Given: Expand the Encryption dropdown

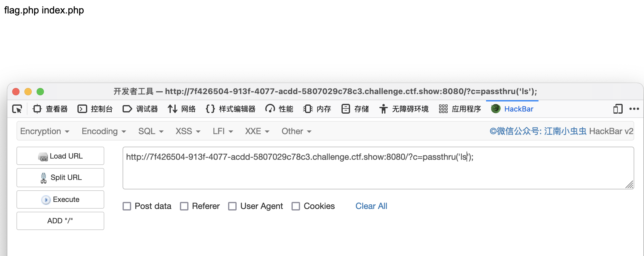Looking at the screenshot, I should [45, 131].
